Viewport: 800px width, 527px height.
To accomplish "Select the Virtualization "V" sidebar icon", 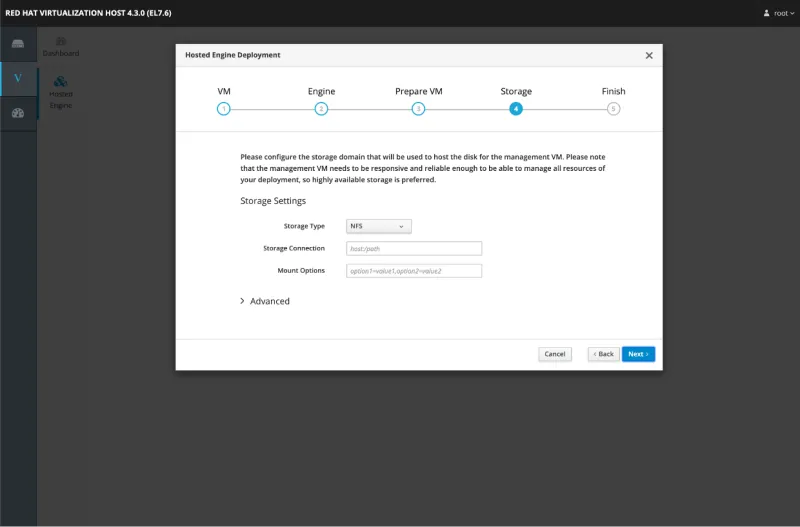I will coord(17,78).
